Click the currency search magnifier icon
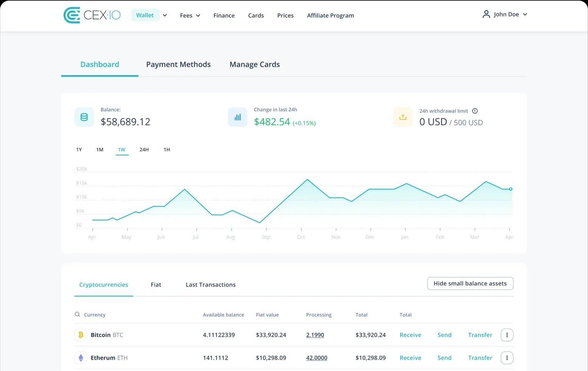This screenshot has width=588, height=371. [77, 315]
